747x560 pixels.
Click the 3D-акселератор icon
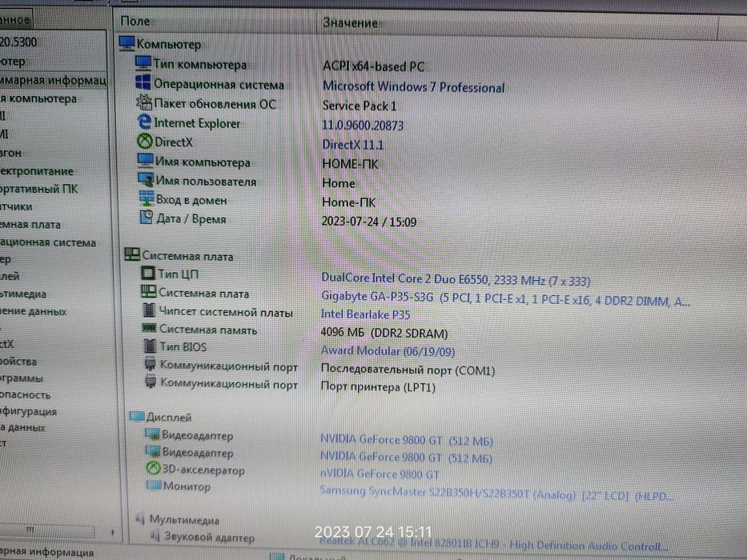[154, 468]
